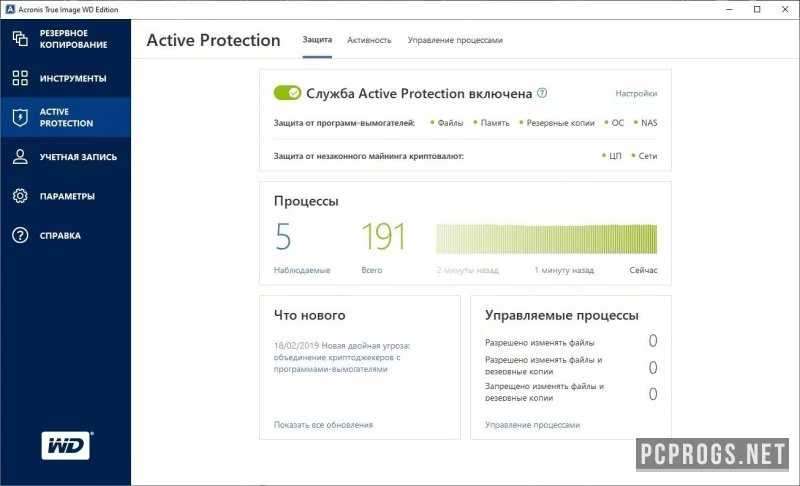Screen dimensions: 800x486
Task: Open the Управление процессами tab
Action: click(455, 40)
